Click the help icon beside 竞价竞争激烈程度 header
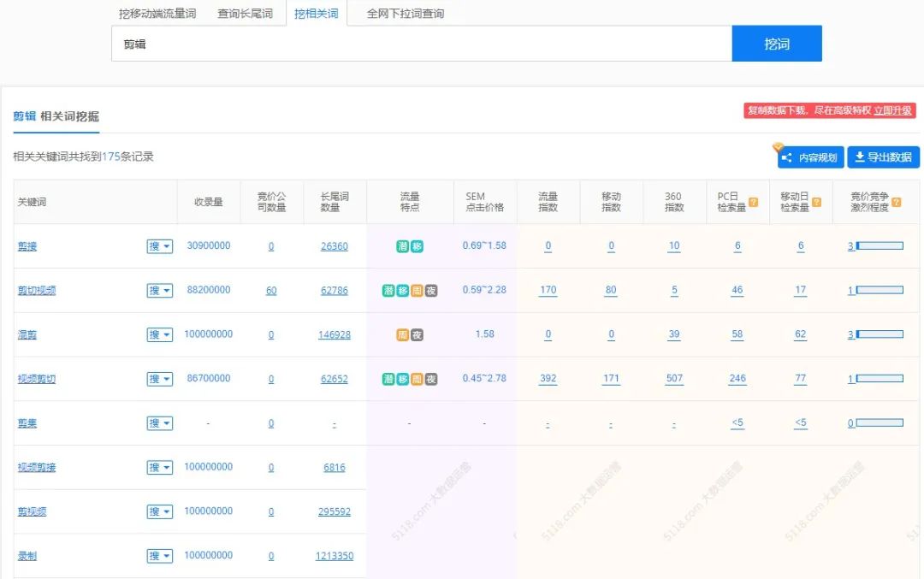This screenshot has height=579, width=924. click(x=897, y=202)
